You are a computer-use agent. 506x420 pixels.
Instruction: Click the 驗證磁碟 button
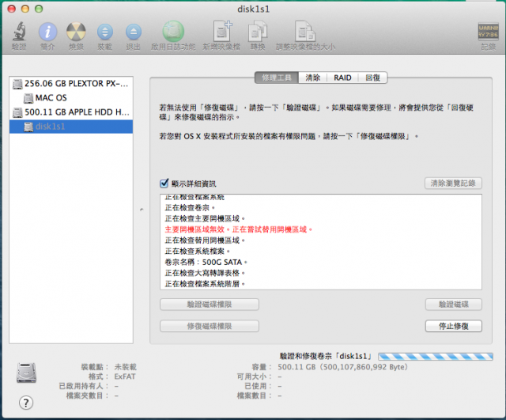point(453,305)
